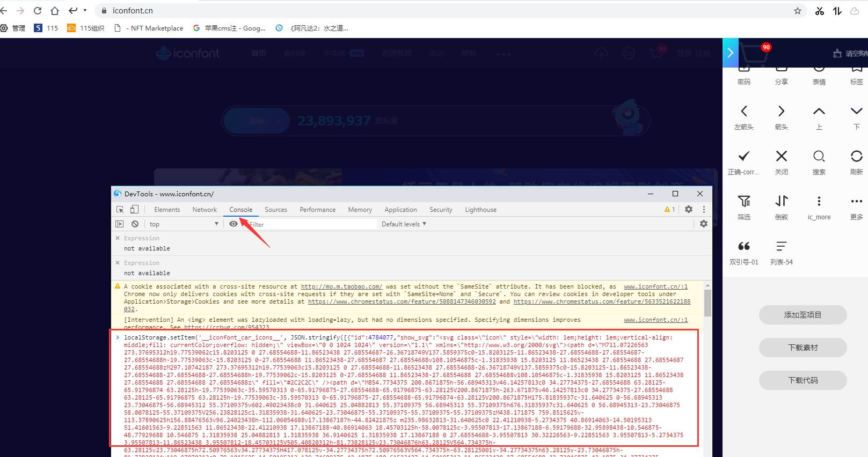
Task: Open the dropdown arrow beside browser undo button
Action: click(x=85, y=10)
